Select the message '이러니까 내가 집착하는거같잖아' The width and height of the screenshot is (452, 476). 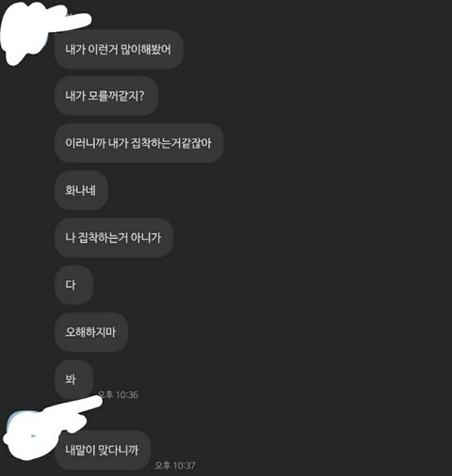click(138, 143)
